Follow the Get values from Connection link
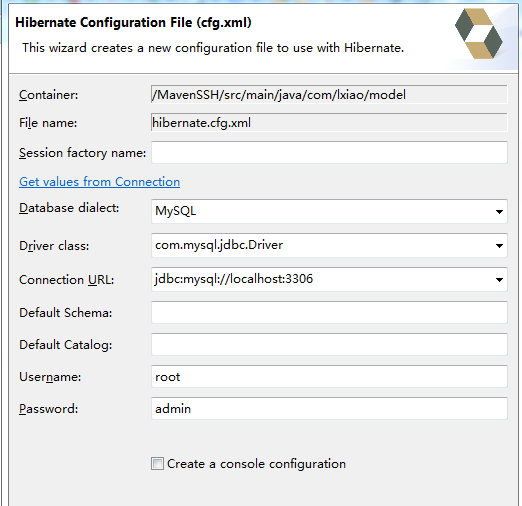This screenshot has height=506, width=522. [99, 182]
